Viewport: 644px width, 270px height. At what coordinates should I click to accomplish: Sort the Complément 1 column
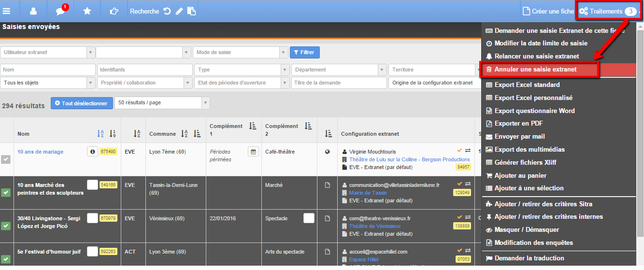252,126
